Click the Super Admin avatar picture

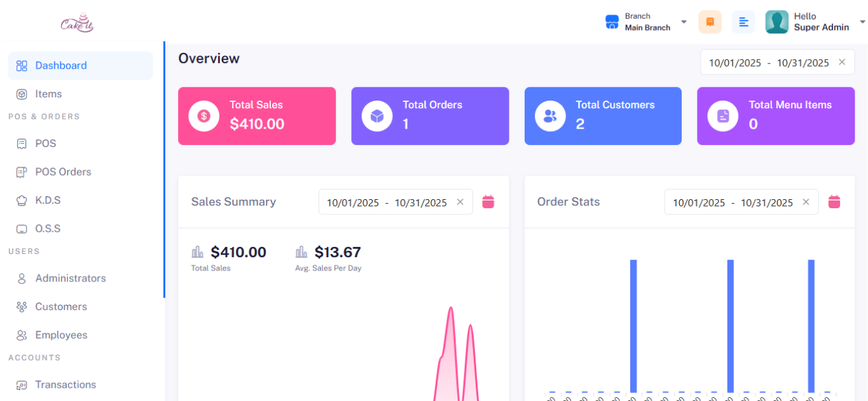776,22
